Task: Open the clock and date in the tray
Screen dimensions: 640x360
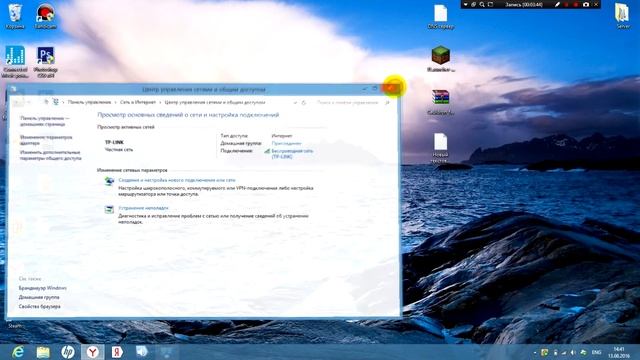Action: tap(619, 352)
